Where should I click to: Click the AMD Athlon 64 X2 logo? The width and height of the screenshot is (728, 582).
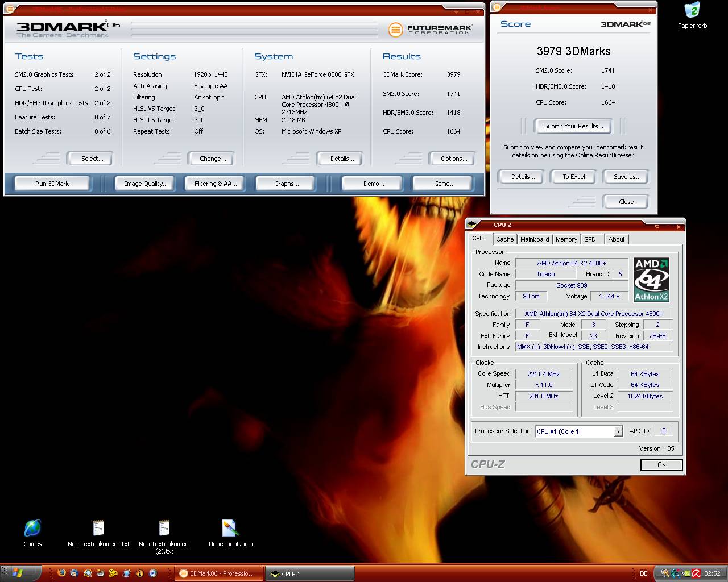pyautogui.click(x=651, y=279)
